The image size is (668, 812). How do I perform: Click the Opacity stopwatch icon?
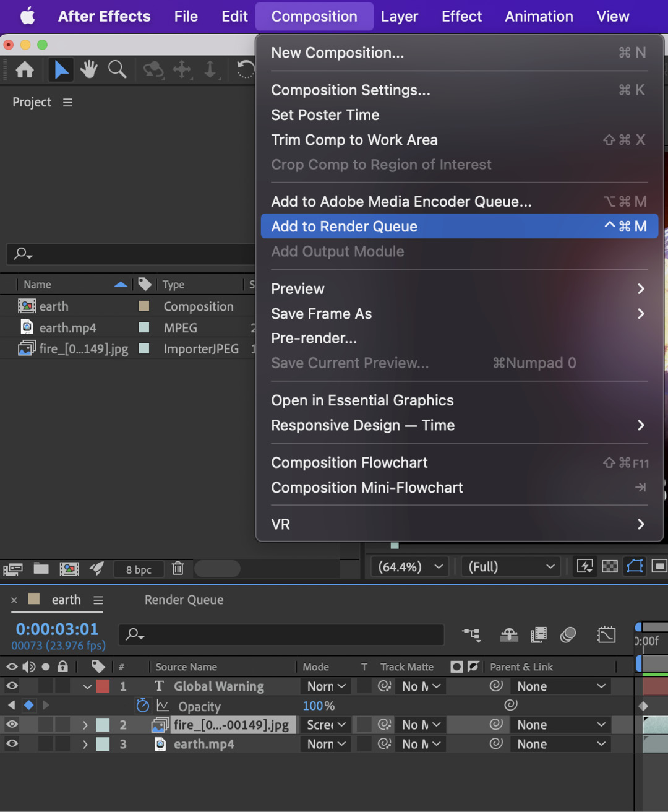[x=143, y=706]
